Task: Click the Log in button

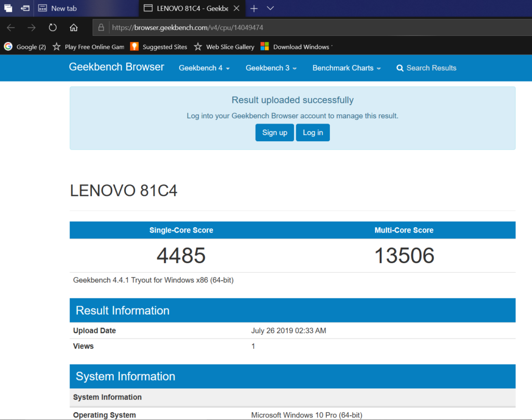Action: [x=313, y=132]
